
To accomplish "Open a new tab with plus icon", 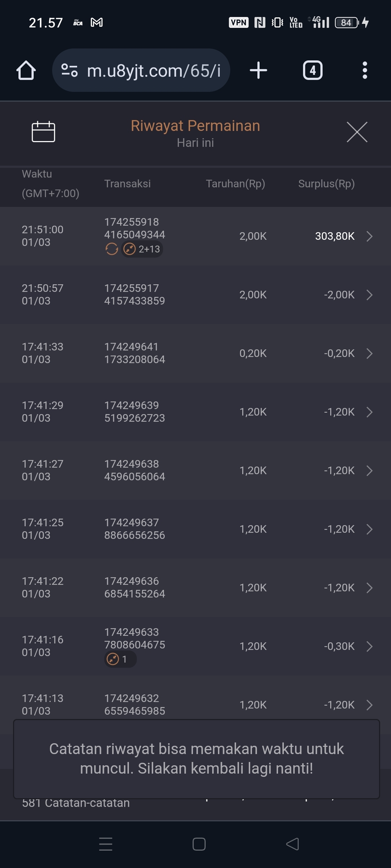I will point(258,70).
